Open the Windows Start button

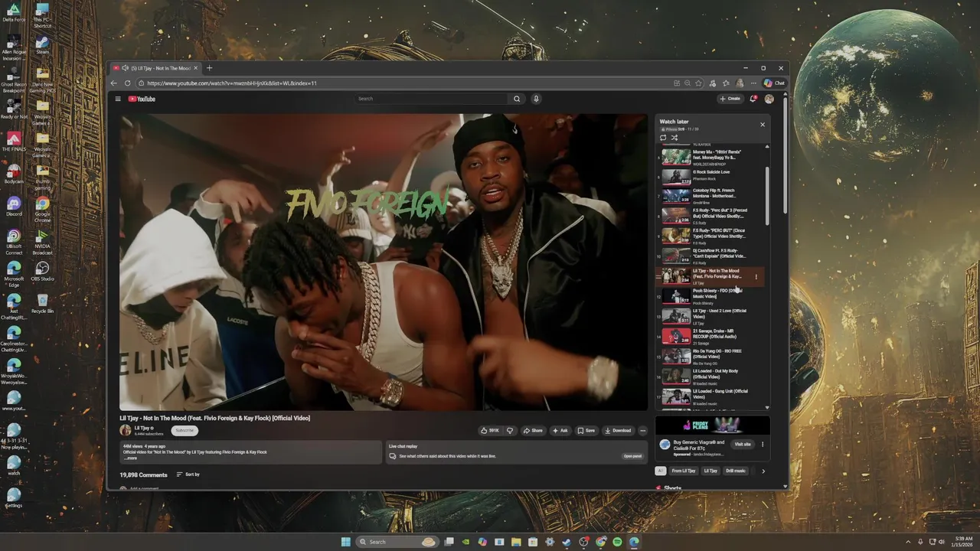point(346,542)
